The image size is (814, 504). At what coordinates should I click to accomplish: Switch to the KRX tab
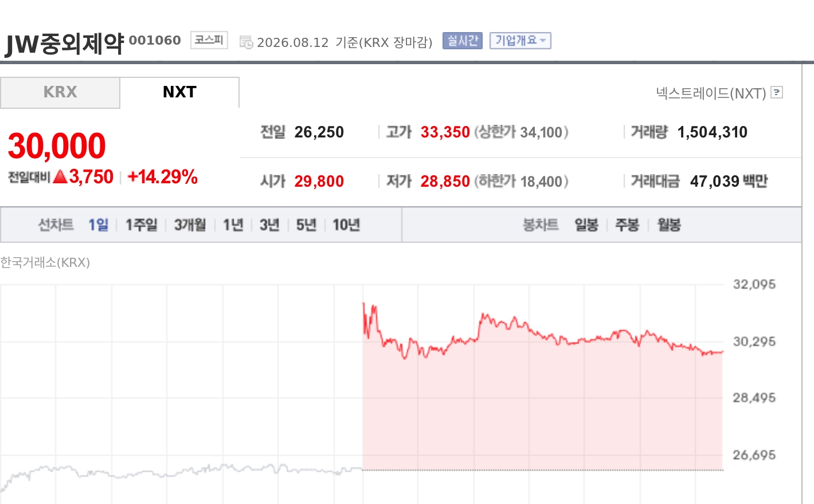point(60,92)
